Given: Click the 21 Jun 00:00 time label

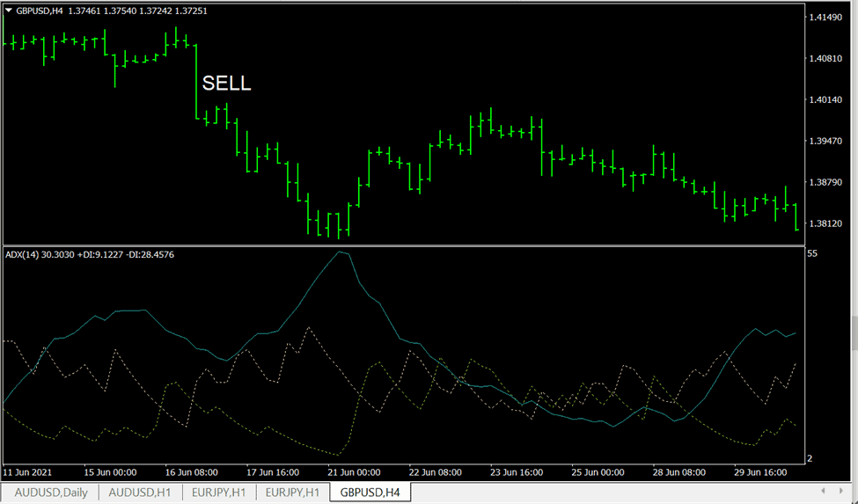Looking at the screenshot, I should pos(354,472).
